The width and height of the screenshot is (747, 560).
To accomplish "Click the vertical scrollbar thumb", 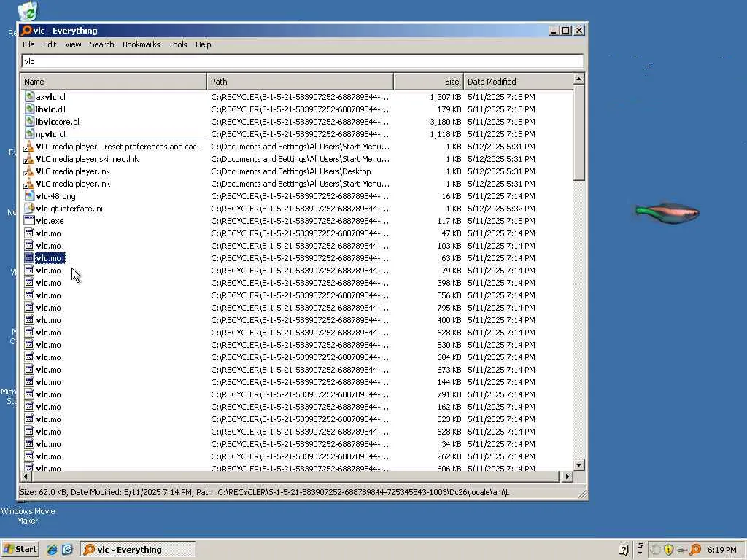I will [578, 133].
